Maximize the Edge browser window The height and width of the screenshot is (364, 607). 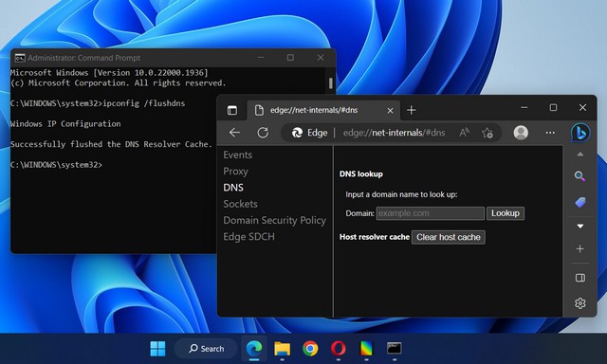click(x=553, y=107)
